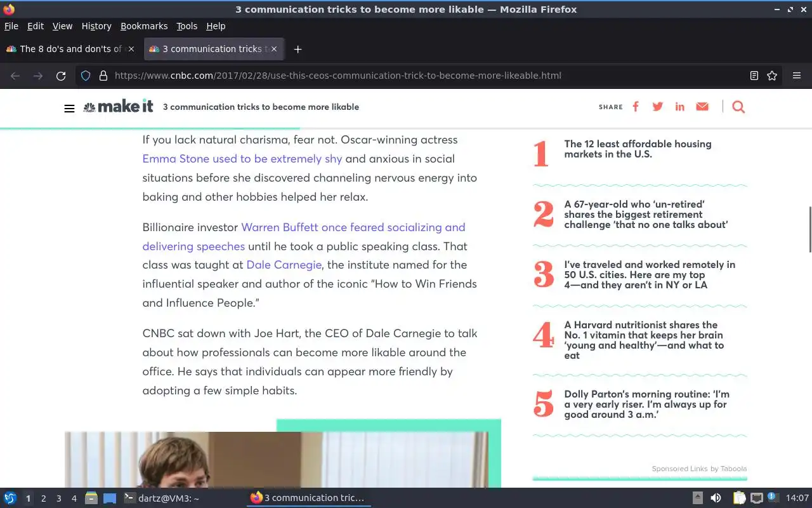Switch to workspace 1 in taskbar
The height and width of the screenshot is (508, 812).
coord(28,498)
